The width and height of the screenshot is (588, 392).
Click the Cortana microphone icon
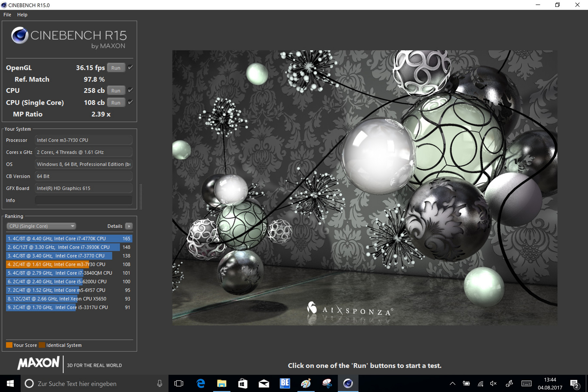[160, 384]
